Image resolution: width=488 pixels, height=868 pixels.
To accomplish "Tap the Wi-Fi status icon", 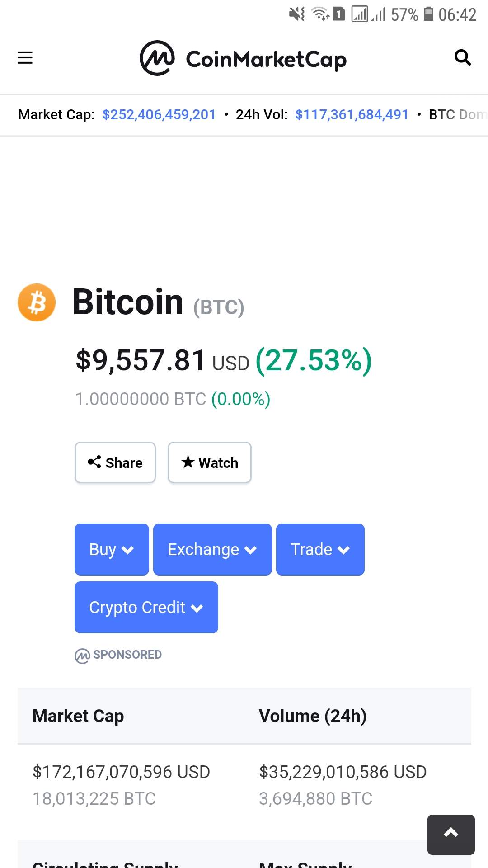I will tap(321, 14).
